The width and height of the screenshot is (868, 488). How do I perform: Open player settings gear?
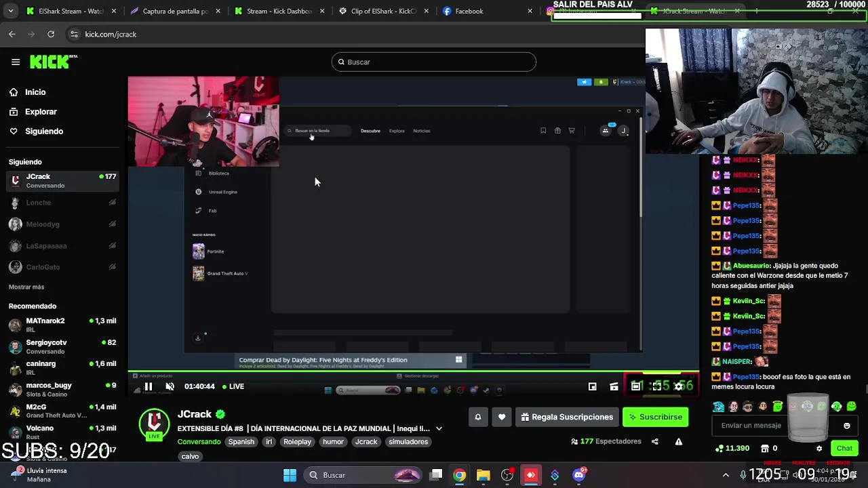click(x=678, y=386)
